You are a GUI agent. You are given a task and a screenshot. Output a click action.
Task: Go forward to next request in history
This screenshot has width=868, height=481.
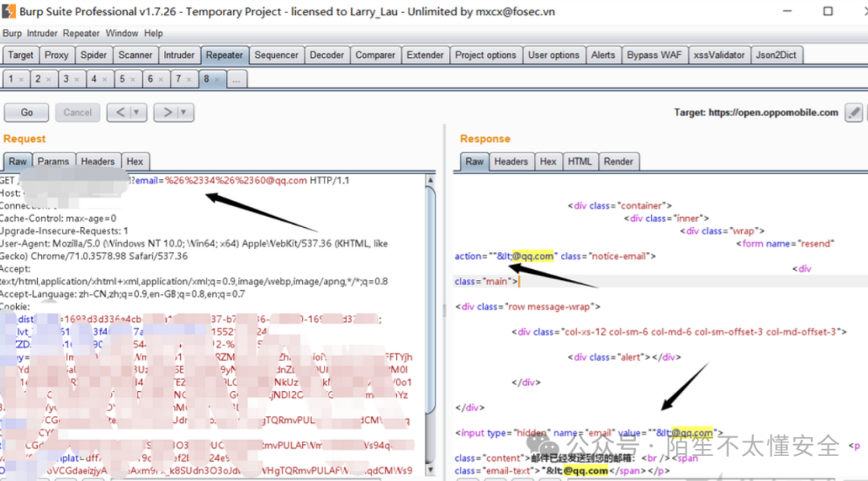168,112
